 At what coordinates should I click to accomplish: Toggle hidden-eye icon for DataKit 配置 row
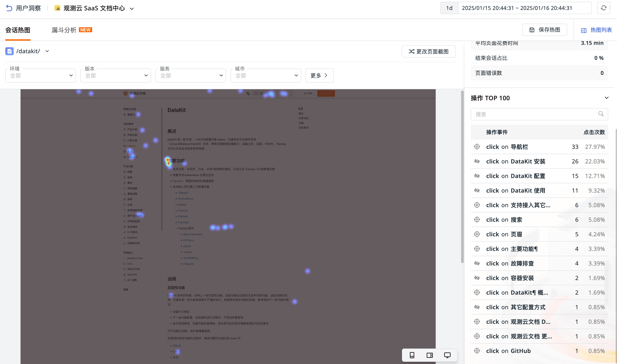(477, 176)
